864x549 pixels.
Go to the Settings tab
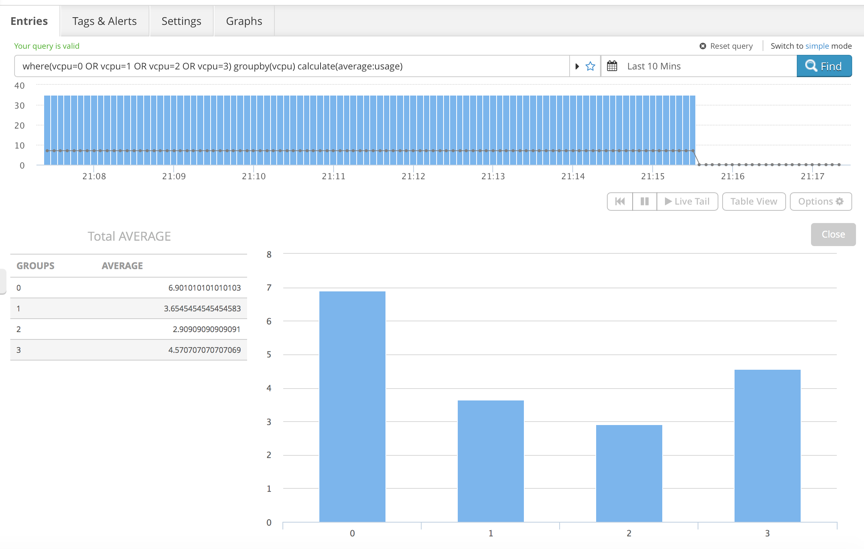point(181,21)
